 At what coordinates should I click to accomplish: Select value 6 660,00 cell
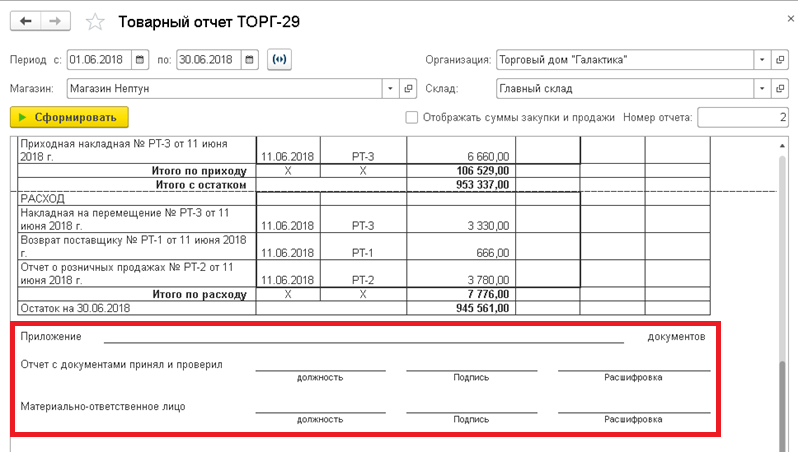pyautogui.click(x=461, y=150)
